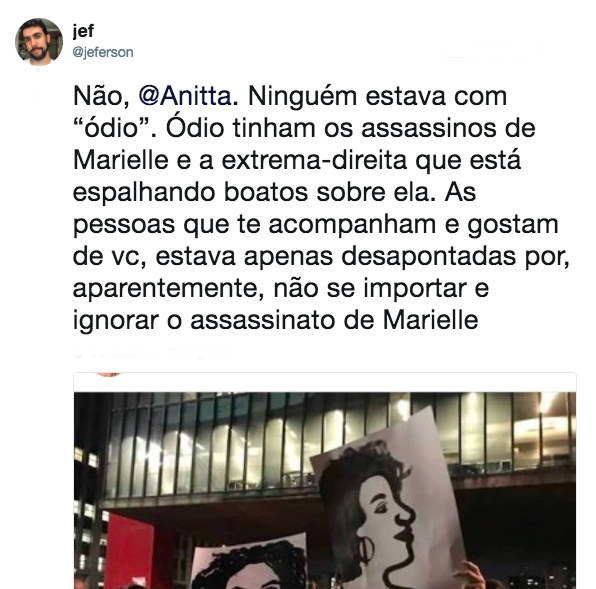Click the hand holding the profile poster
Viewport: 596px width, 589px height.
(x=468, y=576)
